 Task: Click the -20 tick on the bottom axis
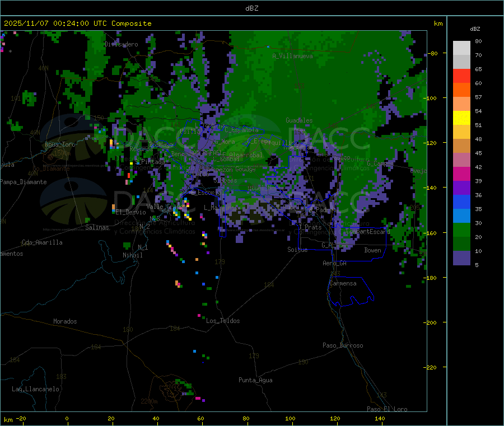(x=21, y=418)
